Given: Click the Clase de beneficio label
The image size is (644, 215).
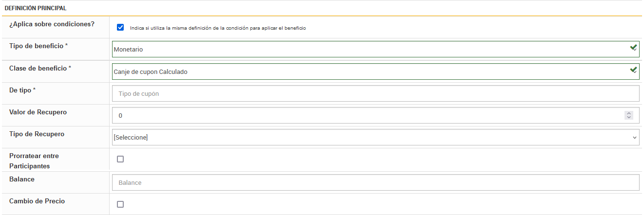Looking at the screenshot, I should [x=40, y=68].
